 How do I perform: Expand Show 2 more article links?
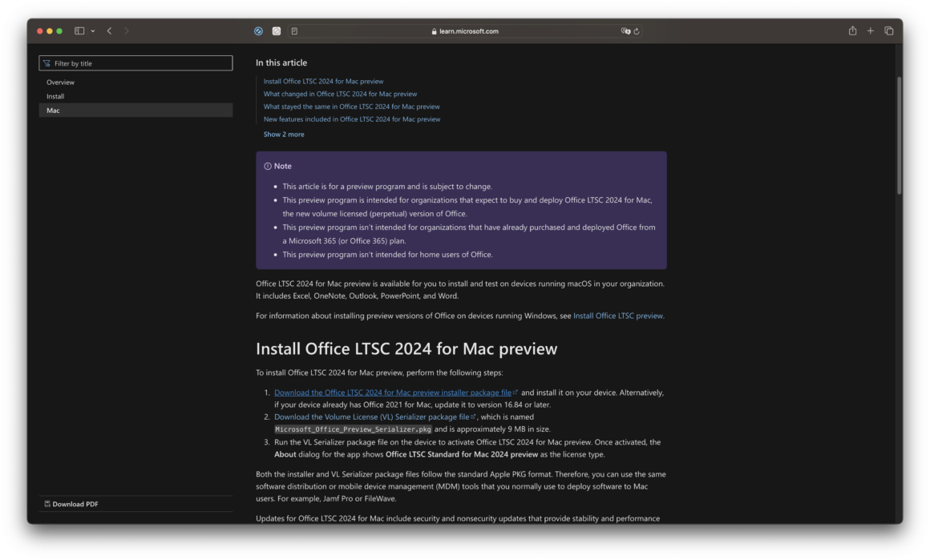pyautogui.click(x=284, y=135)
